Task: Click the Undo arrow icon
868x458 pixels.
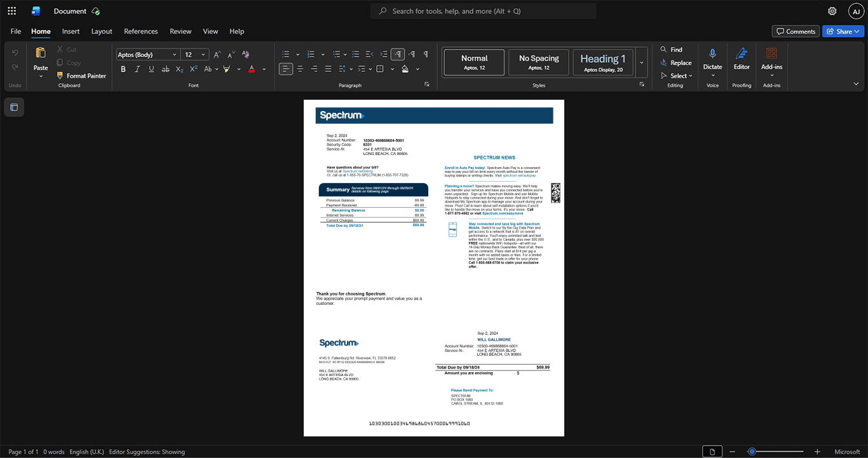Action: [x=15, y=53]
